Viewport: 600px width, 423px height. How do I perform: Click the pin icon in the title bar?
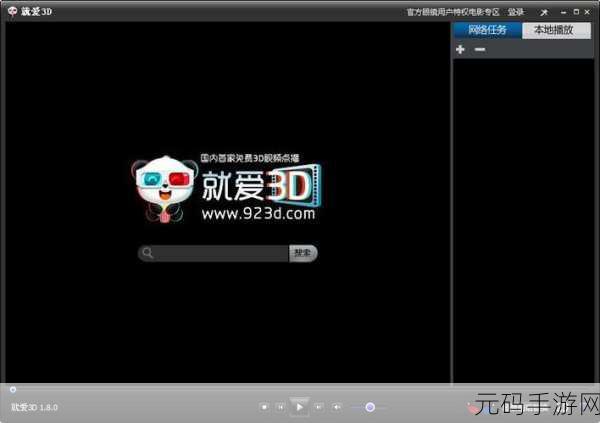coord(544,12)
